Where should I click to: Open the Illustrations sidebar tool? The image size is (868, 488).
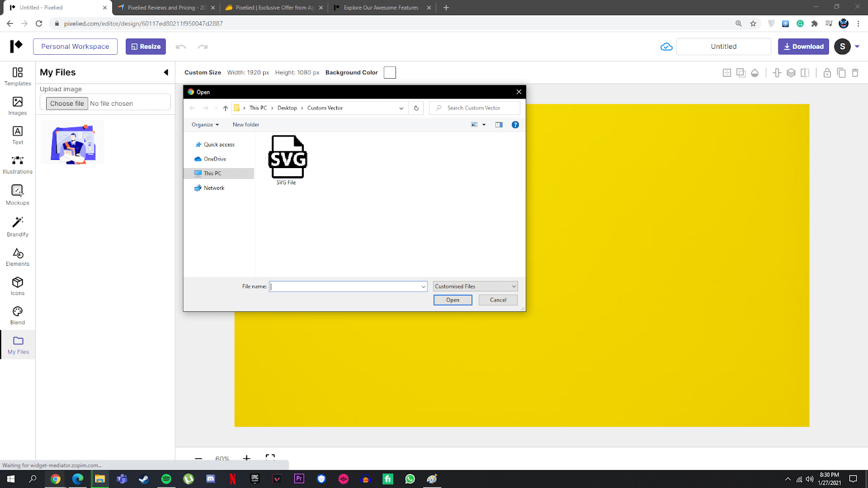click(x=17, y=165)
